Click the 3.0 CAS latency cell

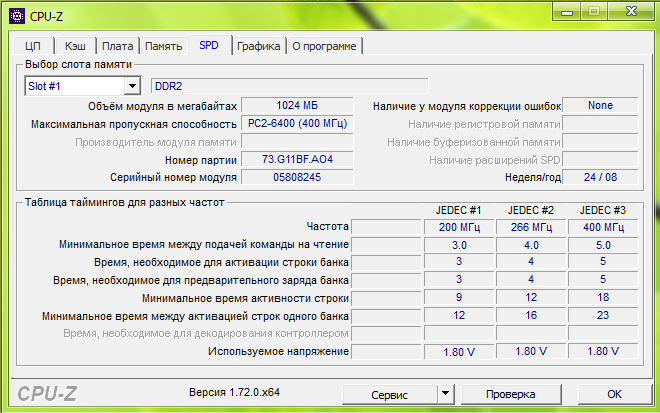(x=459, y=245)
